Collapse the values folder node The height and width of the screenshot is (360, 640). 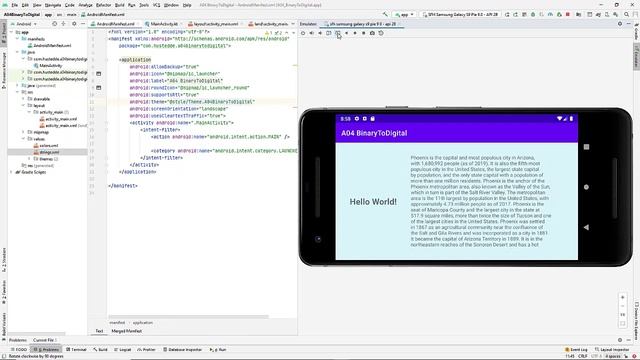(23, 139)
